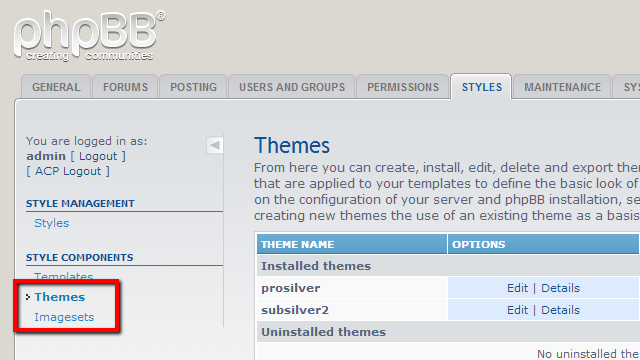
Task: Click the Installed themes row
Action: (448, 266)
